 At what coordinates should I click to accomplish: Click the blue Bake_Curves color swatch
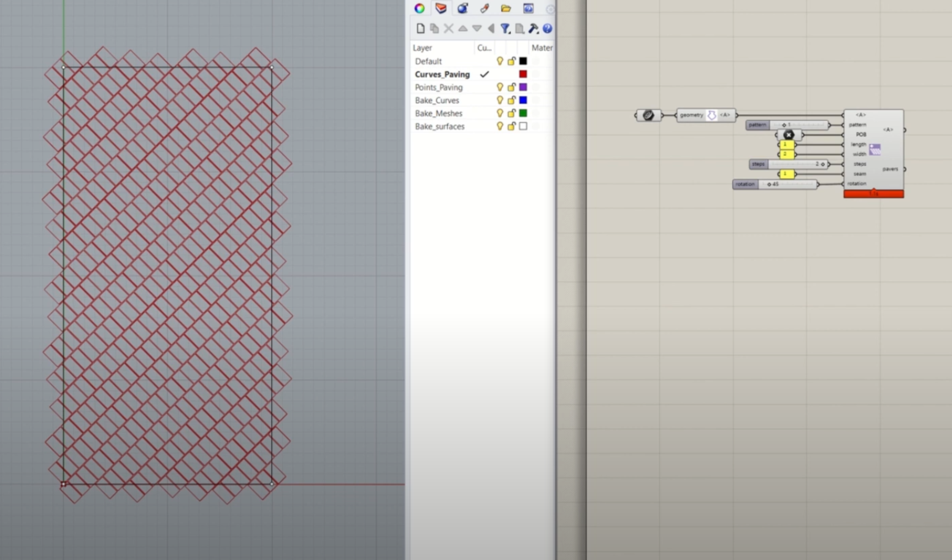523,100
